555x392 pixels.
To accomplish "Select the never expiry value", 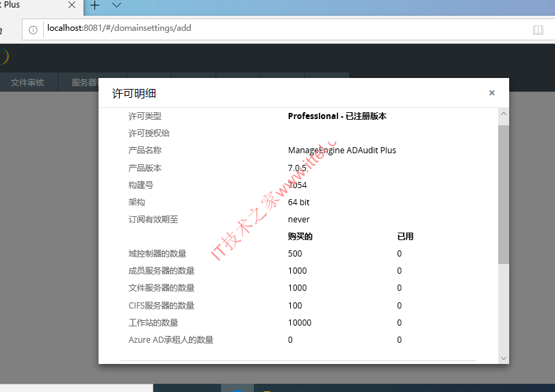I will click(x=299, y=220).
